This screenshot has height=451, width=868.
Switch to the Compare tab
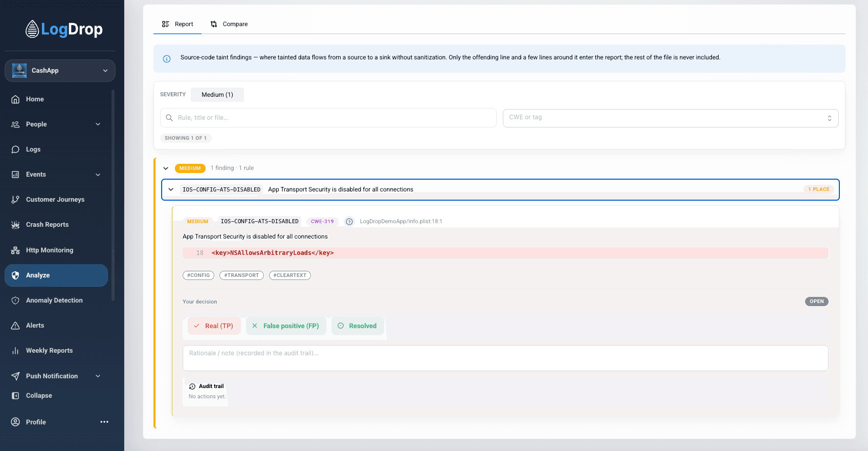pos(229,24)
